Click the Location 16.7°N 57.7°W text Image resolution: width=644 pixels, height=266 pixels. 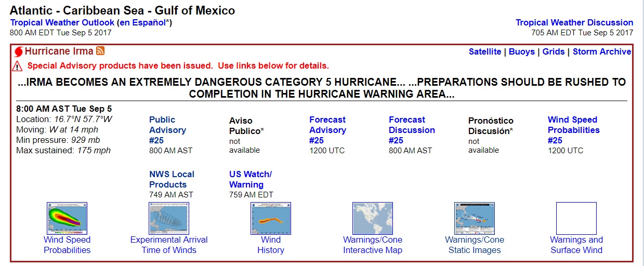pos(64,119)
